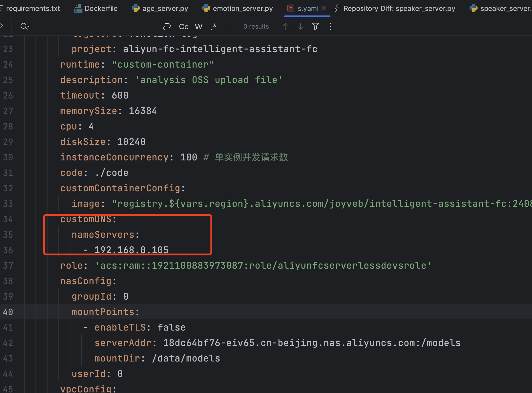Click the customDNS key
This screenshot has height=393, width=532.
point(86,219)
